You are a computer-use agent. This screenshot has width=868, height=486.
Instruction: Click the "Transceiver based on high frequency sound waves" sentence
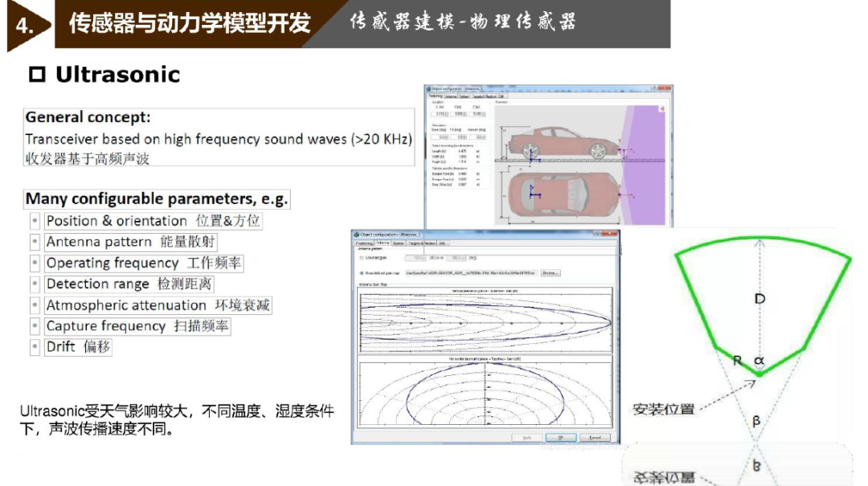point(218,139)
